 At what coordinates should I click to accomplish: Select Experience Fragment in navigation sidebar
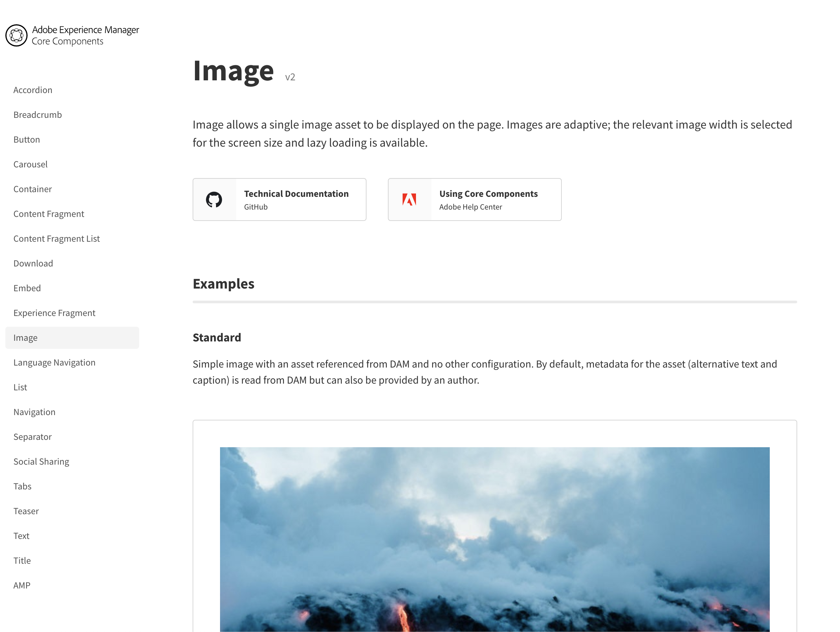click(55, 313)
